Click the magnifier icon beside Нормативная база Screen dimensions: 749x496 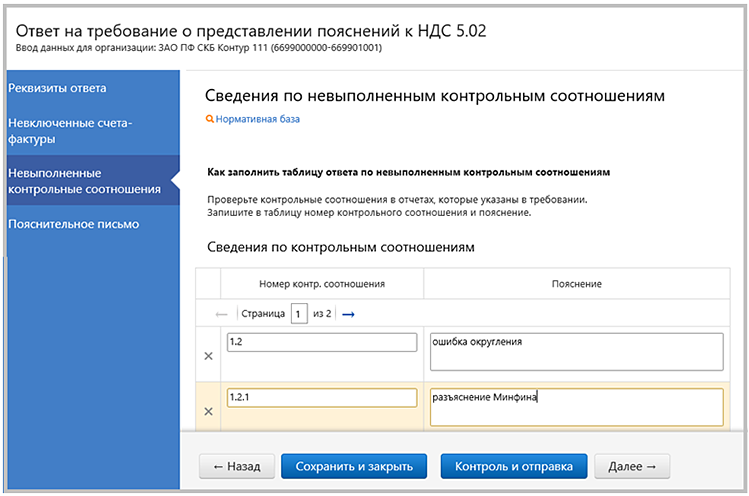[209, 119]
